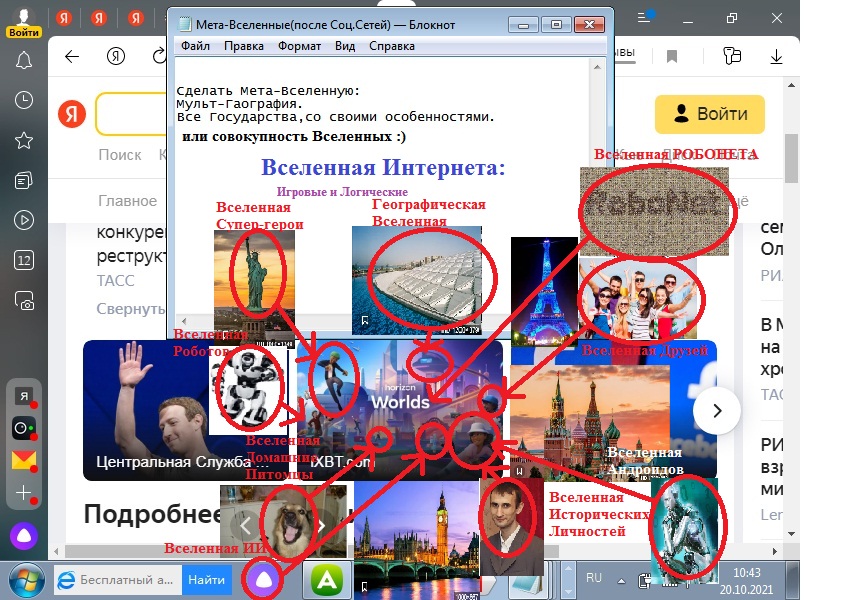Click the page scrollbar up arrow
The height and width of the screenshot is (600, 845).
pos(791,85)
